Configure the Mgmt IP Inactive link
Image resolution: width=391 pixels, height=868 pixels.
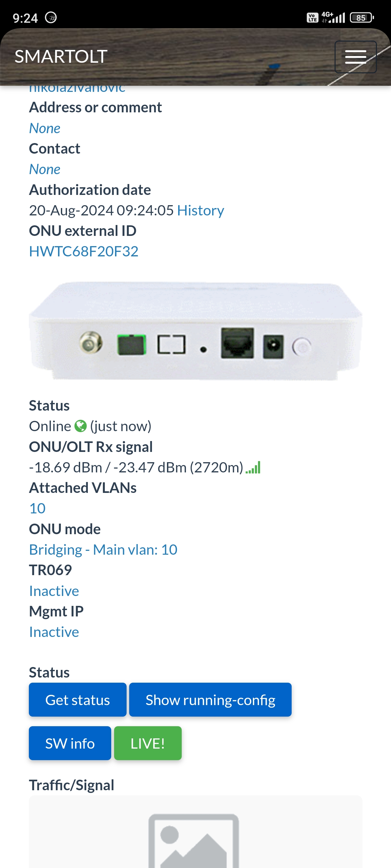(54, 632)
